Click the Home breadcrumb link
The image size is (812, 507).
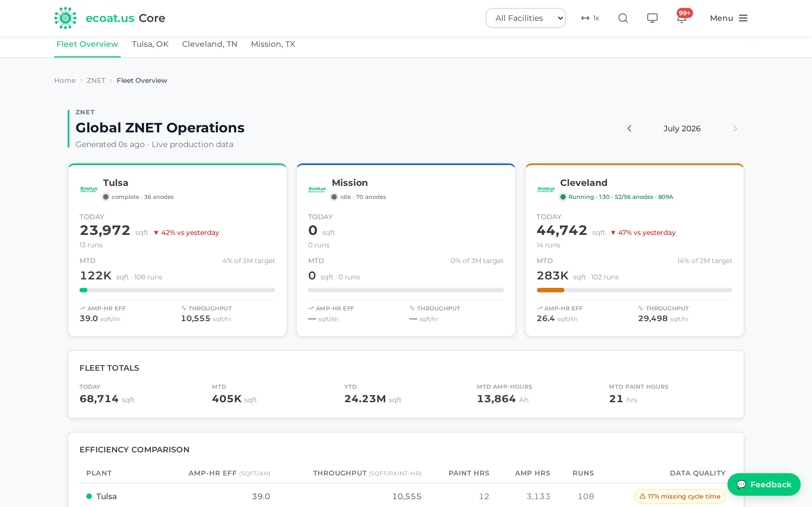65,81
